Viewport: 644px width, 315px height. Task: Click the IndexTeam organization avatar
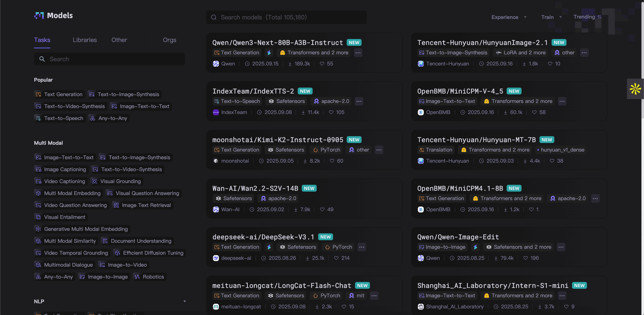[216, 112]
